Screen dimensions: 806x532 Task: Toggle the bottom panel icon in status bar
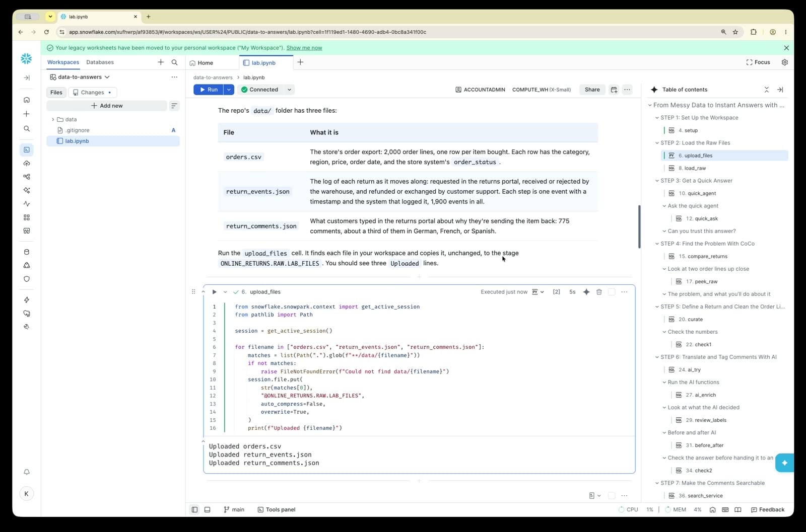207,510
